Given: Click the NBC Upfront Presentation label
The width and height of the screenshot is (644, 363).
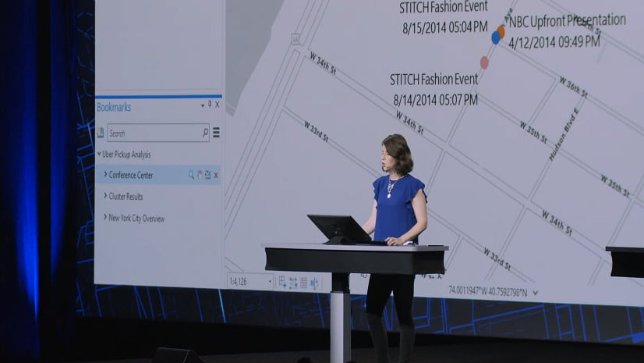Looking at the screenshot, I should click(567, 20).
